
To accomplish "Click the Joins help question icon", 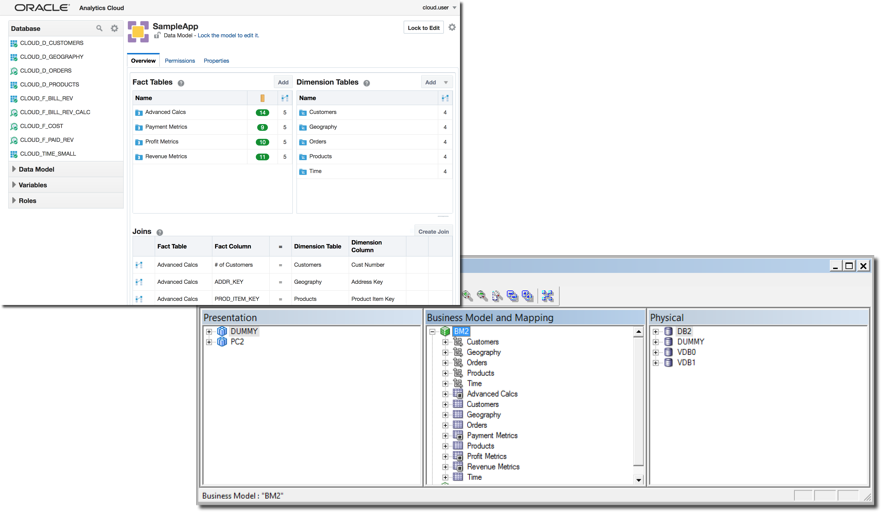I will [160, 232].
